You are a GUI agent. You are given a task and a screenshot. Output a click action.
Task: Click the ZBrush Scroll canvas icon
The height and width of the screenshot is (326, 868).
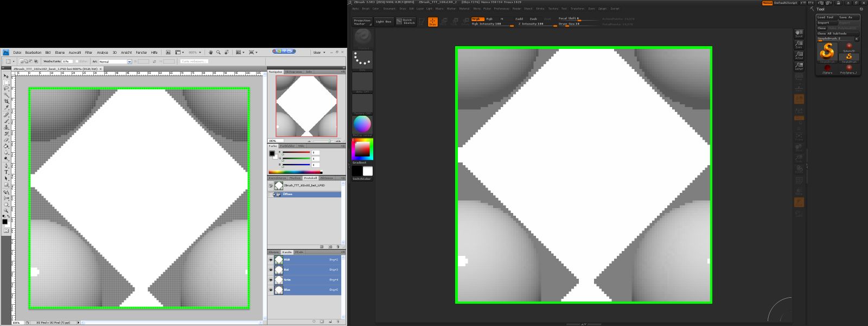799,34
